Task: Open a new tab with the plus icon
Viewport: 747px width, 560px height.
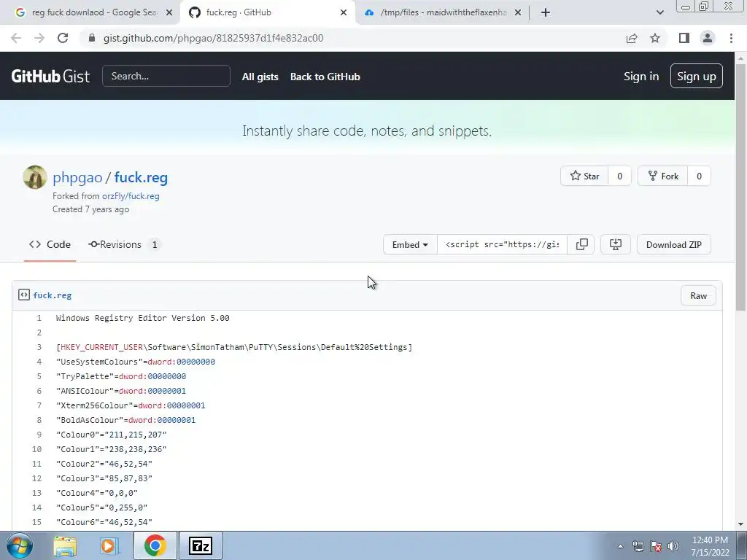Action: point(546,12)
